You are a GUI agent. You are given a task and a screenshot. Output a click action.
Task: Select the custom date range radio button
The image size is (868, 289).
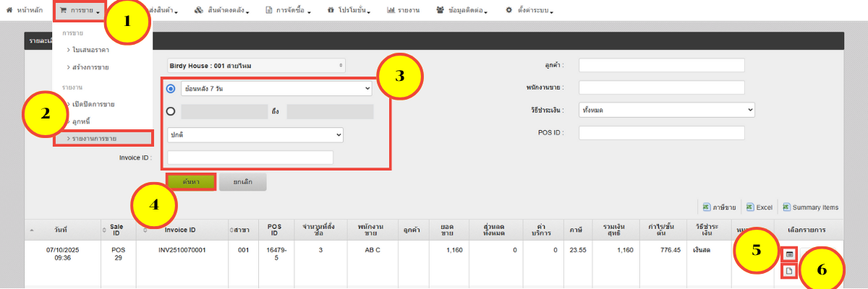coord(171,111)
